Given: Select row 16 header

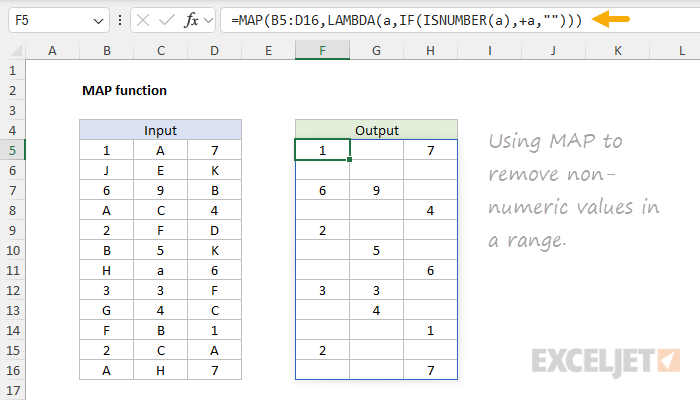Looking at the screenshot, I should tap(12, 371).
